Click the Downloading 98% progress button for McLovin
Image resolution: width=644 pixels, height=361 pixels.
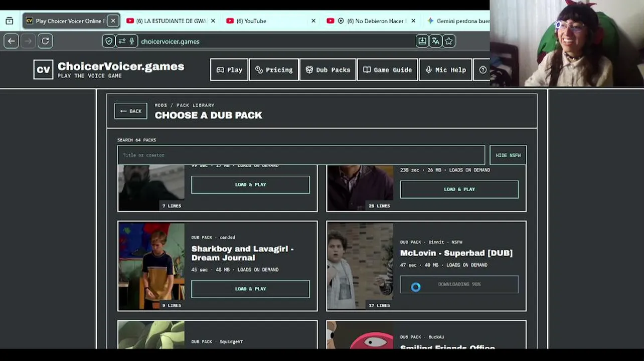pos(459,284)
